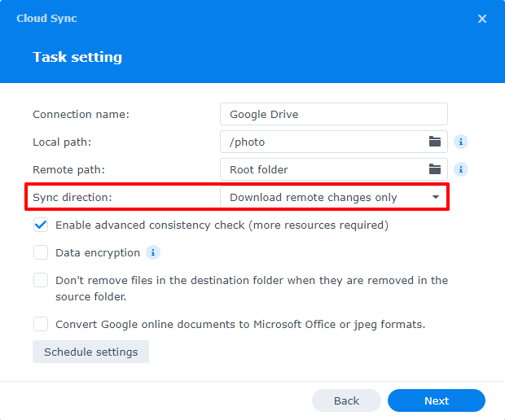Screen dimensions: 505x420
Task: Edit the Connection name field
Action: coord(334,114)
